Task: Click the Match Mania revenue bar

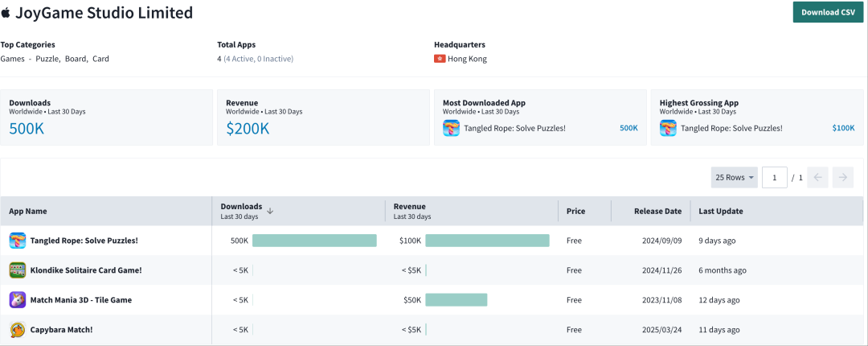Action: pos(456,300)
